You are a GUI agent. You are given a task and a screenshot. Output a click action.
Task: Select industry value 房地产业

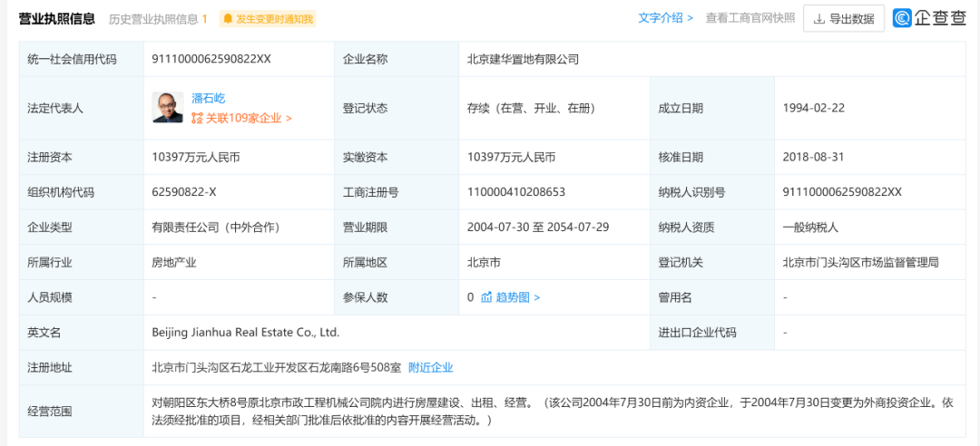[174, 262]
